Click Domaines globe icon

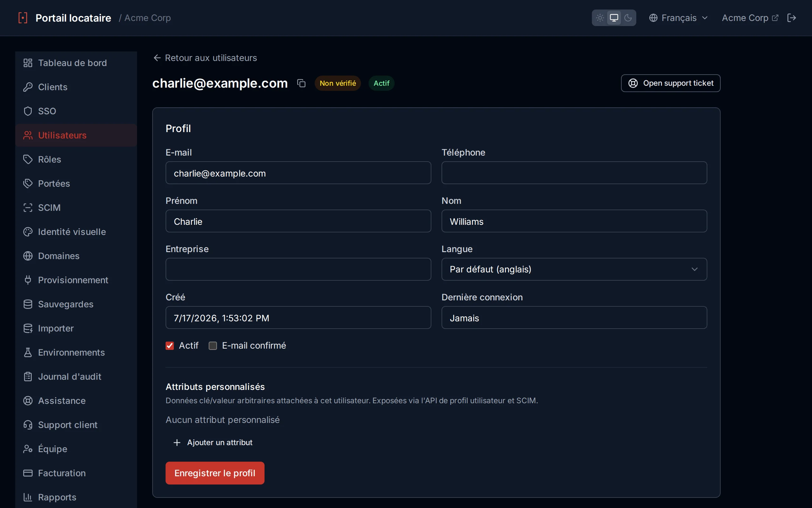tap(28, 256)
